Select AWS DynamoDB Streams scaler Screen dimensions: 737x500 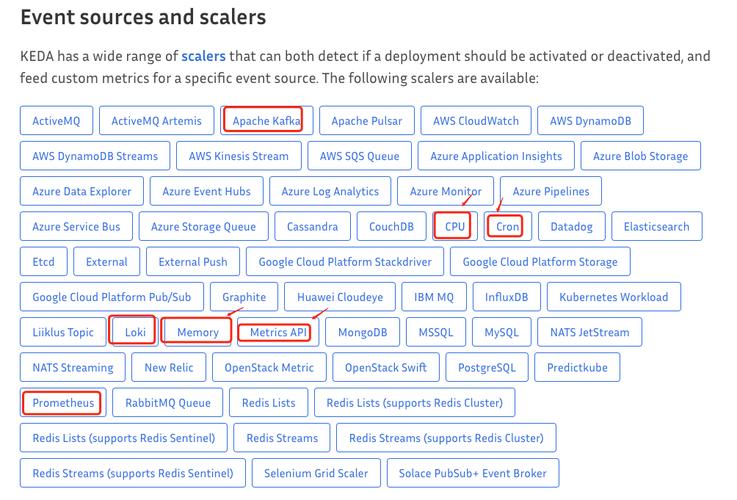(95, 156)
